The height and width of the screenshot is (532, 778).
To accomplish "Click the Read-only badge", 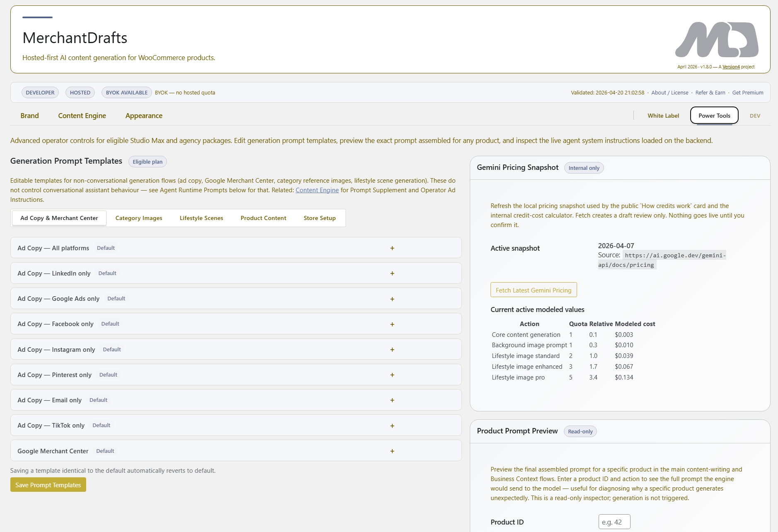I will coord(580,431).
